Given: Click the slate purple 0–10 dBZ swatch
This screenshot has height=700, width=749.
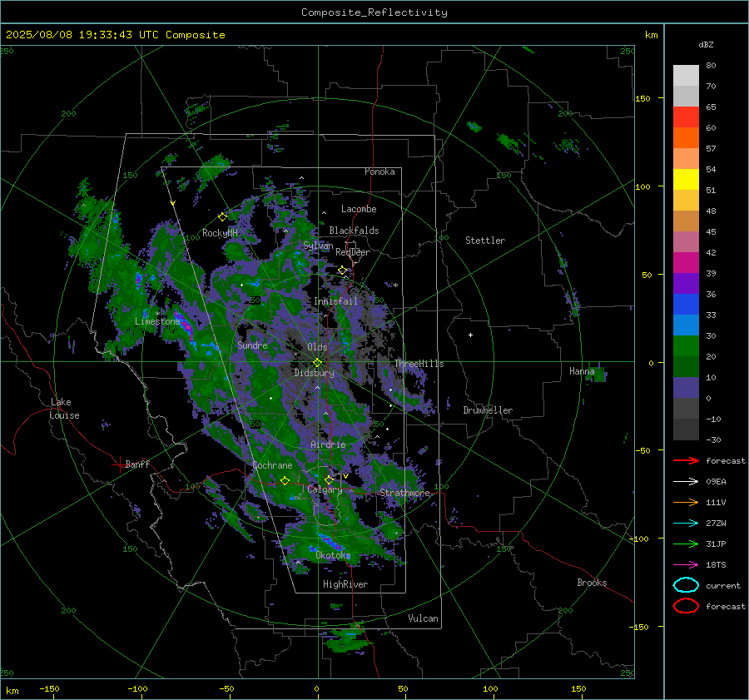Looking at the screenshot, I should click(x=686, y=387).
